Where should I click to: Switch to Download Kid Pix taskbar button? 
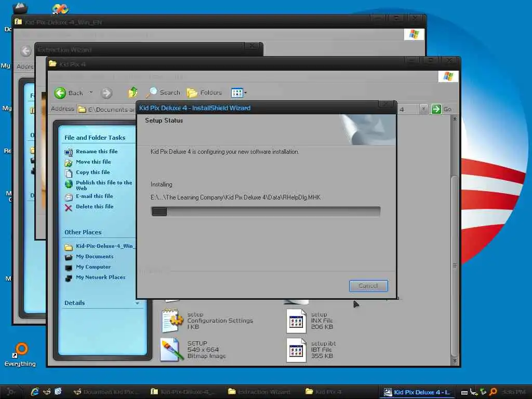[106, 392]
